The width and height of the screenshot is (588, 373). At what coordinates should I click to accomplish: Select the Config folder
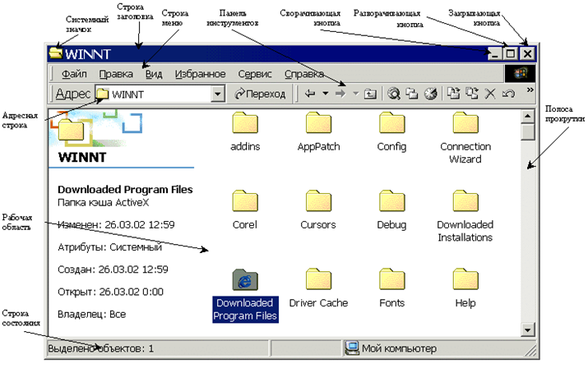click(391, 131)
